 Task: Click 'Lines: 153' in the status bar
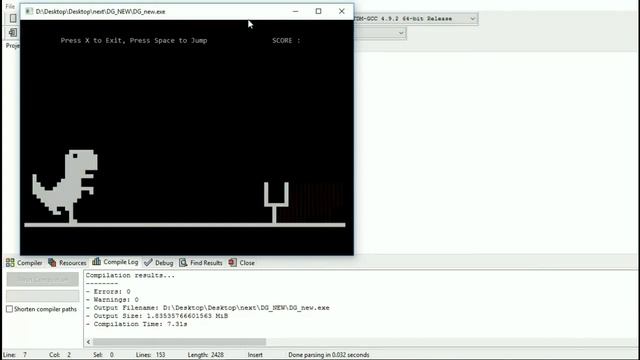(x=151, y=355)
